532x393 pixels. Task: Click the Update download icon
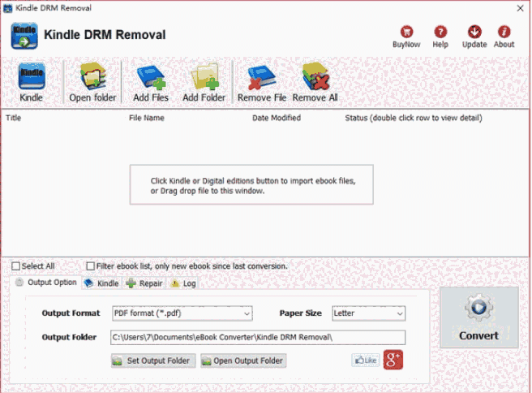pos(474,32)
